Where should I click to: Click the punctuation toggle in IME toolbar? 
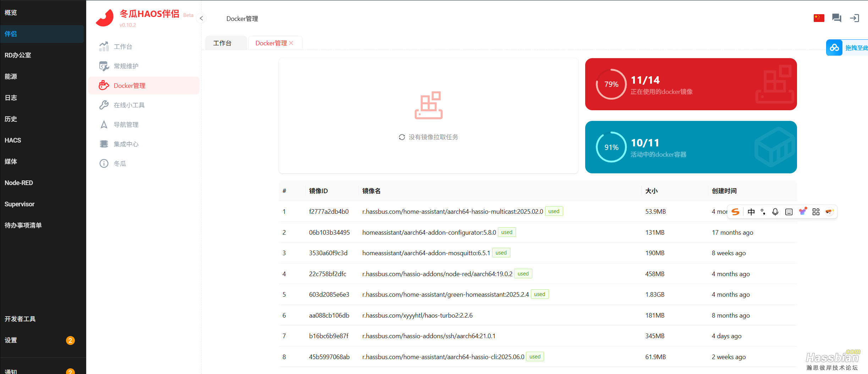tap(763, 212)
